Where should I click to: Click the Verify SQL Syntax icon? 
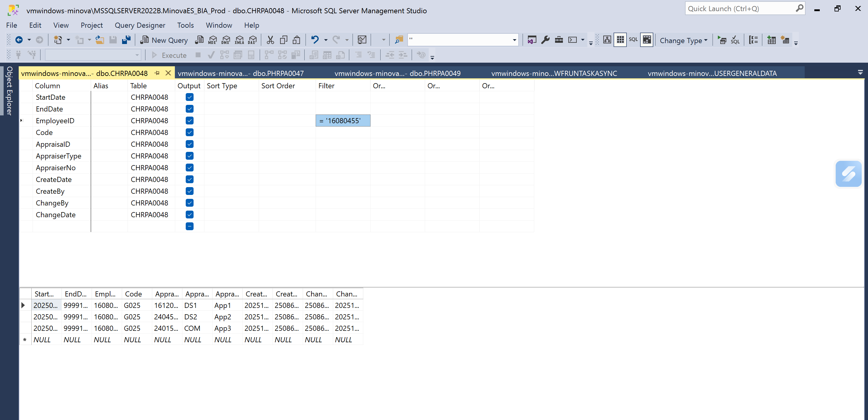(x=735, y=40)
